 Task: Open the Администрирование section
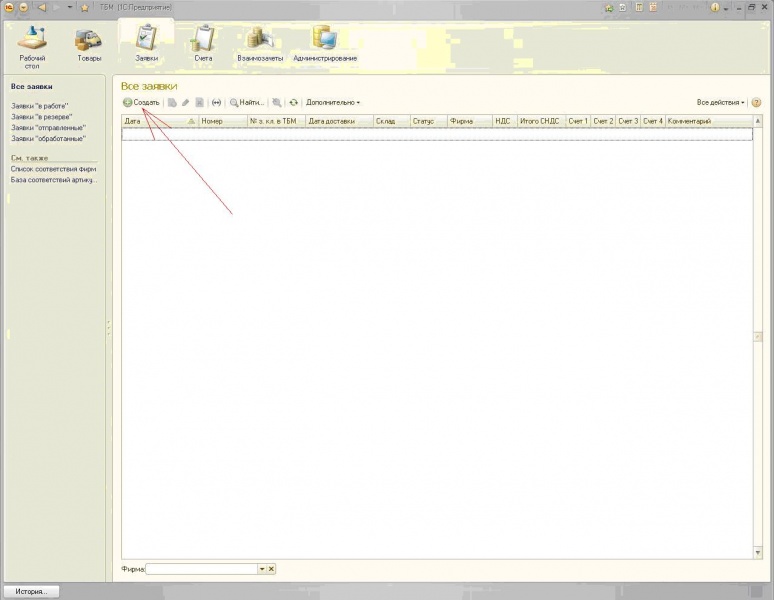[x=325, y=44]
